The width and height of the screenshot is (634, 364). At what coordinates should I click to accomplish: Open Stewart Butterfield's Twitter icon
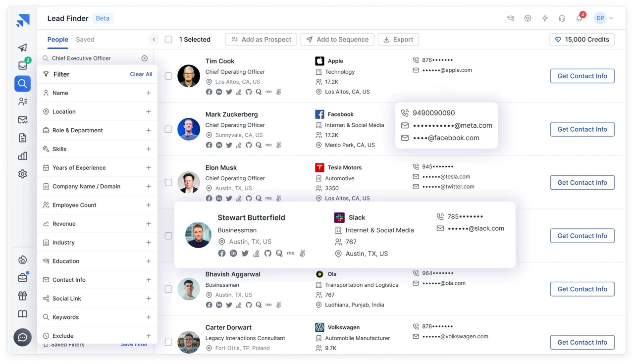(245, 253)
